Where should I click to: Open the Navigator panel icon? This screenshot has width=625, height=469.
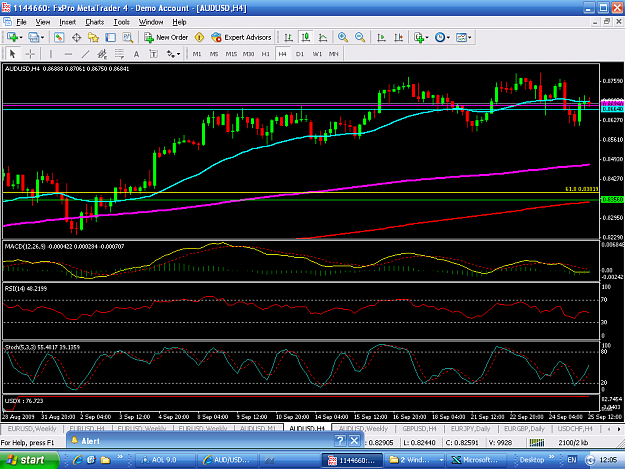coord(93,37)
